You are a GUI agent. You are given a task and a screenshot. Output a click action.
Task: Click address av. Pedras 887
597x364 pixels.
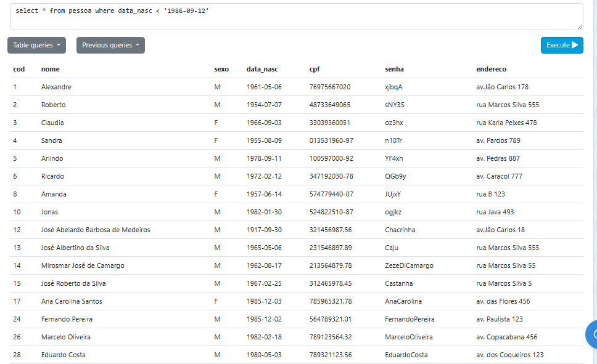(498, 159)
